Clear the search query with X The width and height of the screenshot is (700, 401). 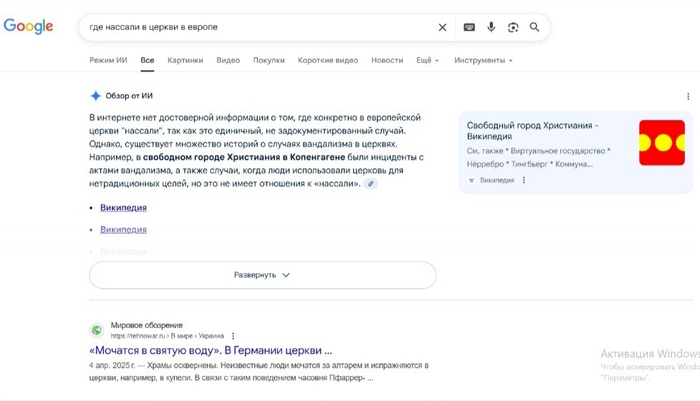coord(443,27)
